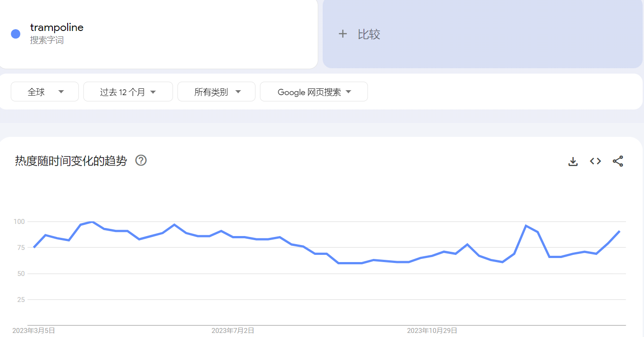Screen dimensions: 644x337
Task: Edit the trampoline search term
Action: click(x=57, y=27)
